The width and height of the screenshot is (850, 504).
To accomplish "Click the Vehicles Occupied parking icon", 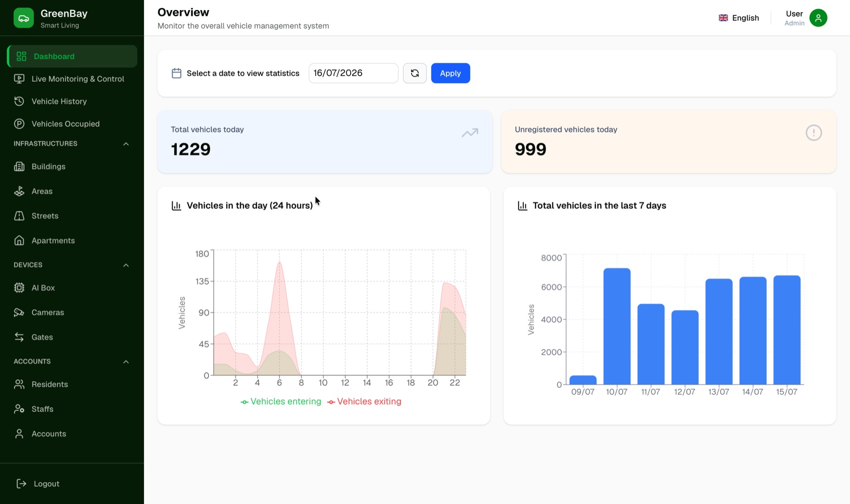I will pos(19,124).
